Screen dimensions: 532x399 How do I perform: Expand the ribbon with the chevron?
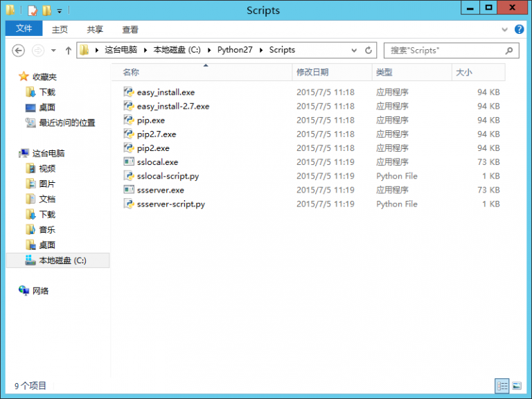pos(505,29)
